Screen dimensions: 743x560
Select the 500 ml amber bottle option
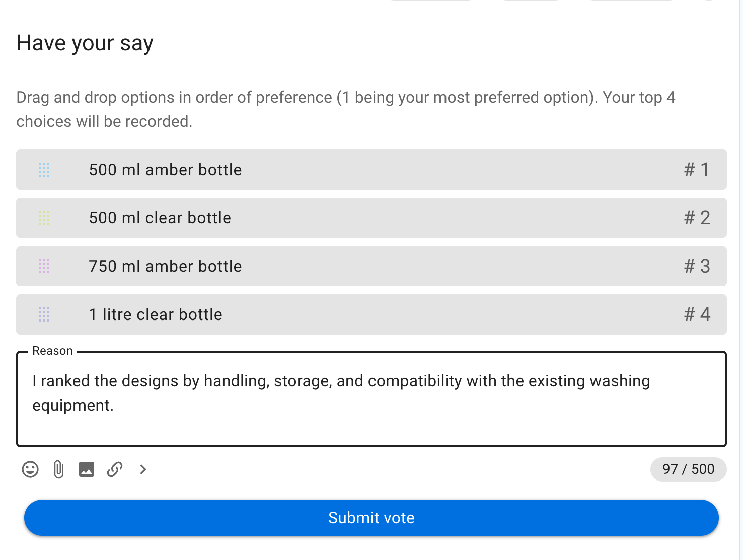pos(371,170)
